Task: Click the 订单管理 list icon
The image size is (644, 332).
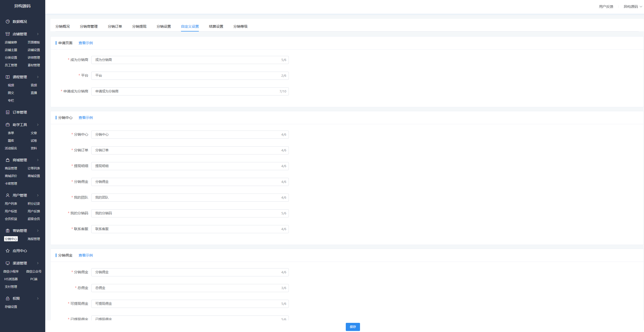Action: coord(8,112)
